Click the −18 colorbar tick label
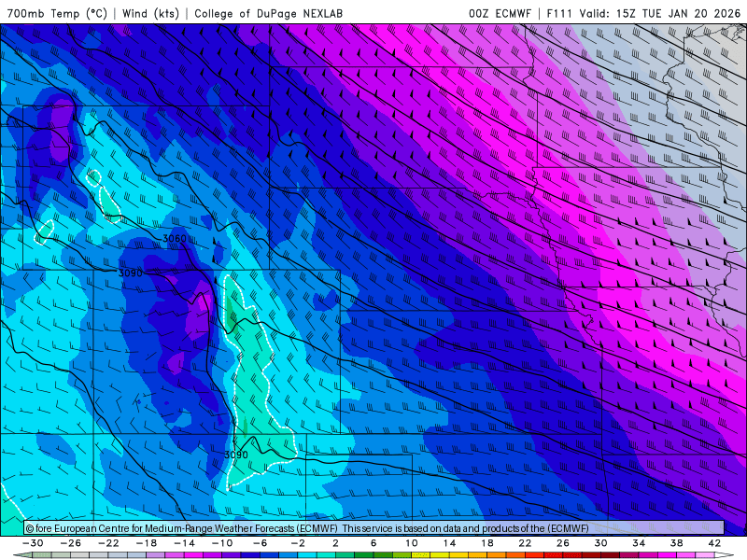The height and width of the screenshot is (560, 747). (x=147, y=543)
